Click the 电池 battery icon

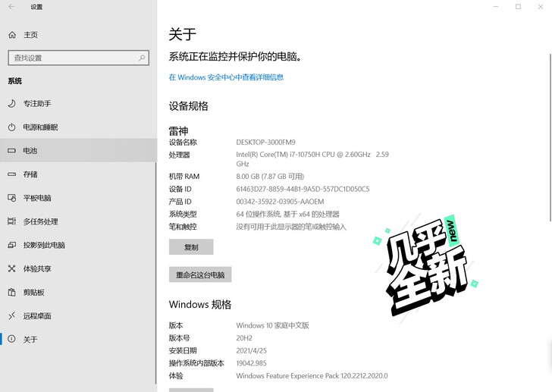[11, 151]
